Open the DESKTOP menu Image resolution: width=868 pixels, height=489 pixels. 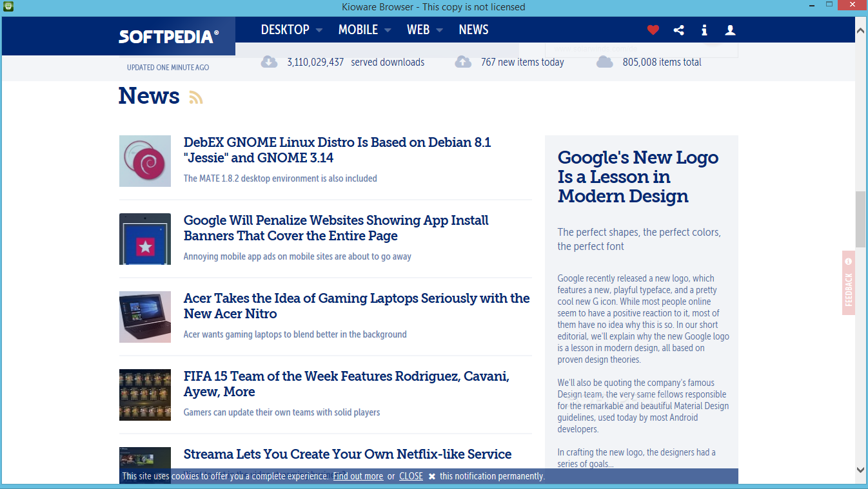(x=285, y=30)
